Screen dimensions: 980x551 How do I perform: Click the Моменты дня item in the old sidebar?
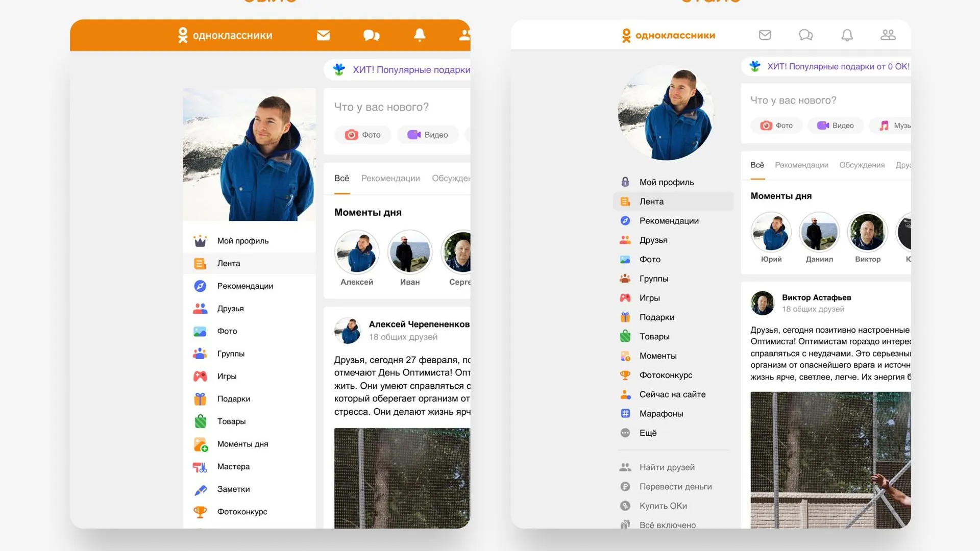[249, 444]
